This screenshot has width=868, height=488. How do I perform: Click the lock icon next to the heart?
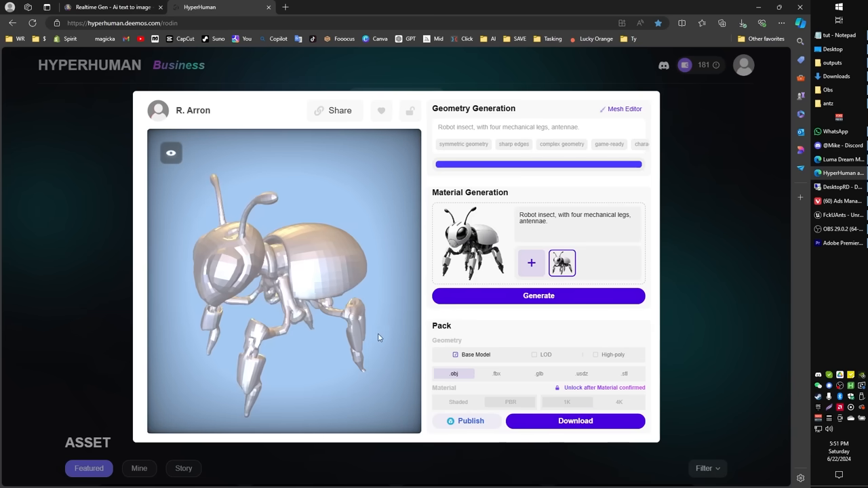[x=410, y=110]
